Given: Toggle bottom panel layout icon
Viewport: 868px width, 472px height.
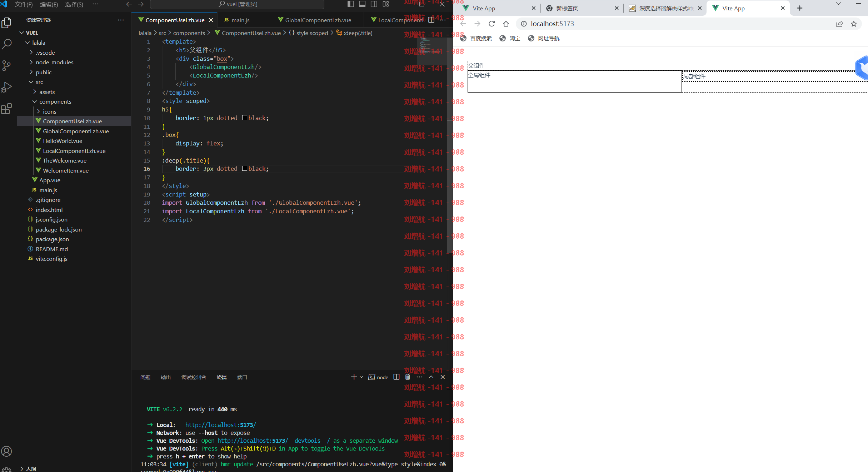Looking at the screenshot, I should tap(362, 4).
